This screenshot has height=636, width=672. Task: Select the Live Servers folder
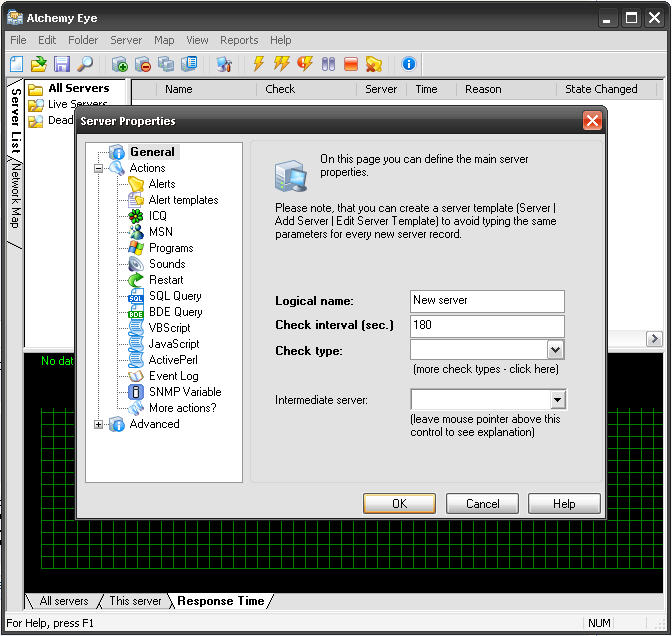click(77, 104)
